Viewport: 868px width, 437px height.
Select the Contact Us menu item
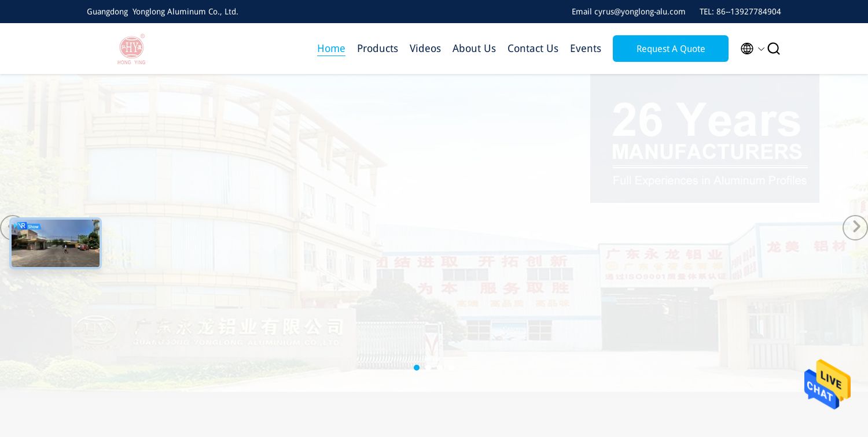(532, 49)
